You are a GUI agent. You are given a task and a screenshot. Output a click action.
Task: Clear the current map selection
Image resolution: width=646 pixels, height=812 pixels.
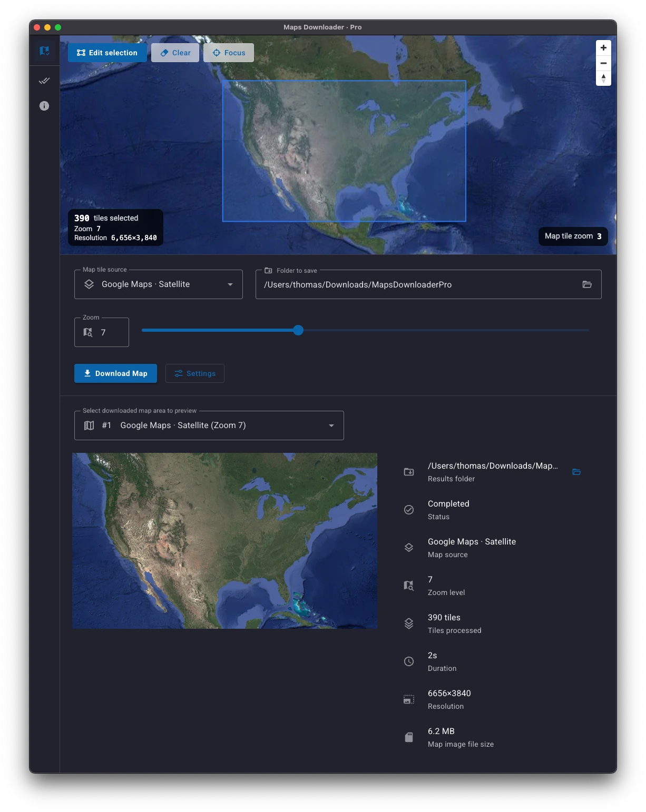click(175, 53)
